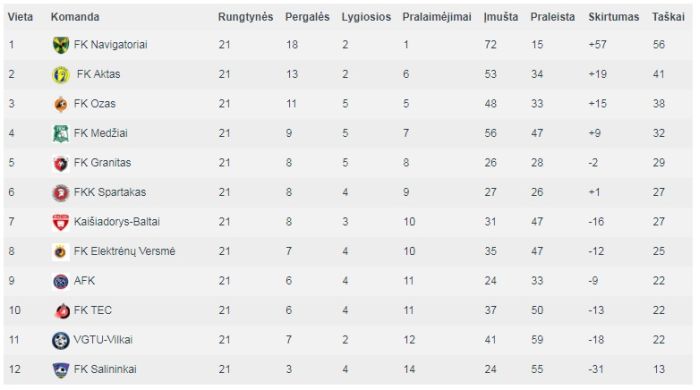Click the AFK blue circular badge
The width and height of the screenshot is (700, 390).
[x=61, y=281]
